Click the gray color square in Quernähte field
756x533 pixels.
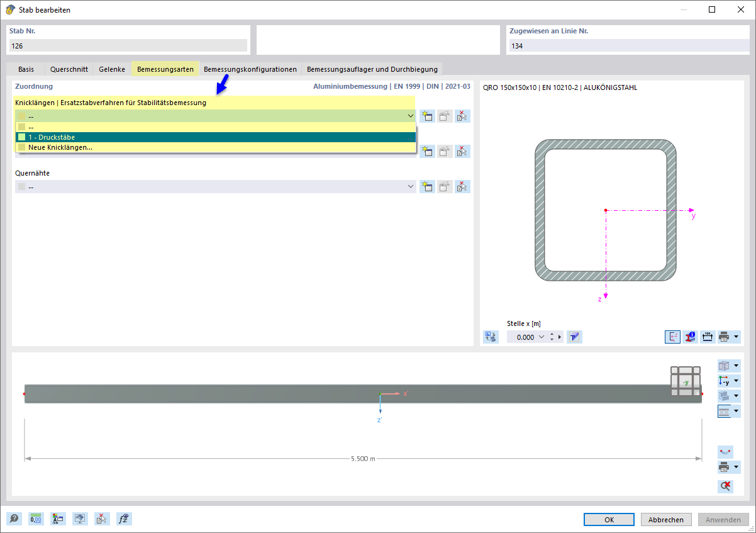pyautogui.click(x=22, y=187)
